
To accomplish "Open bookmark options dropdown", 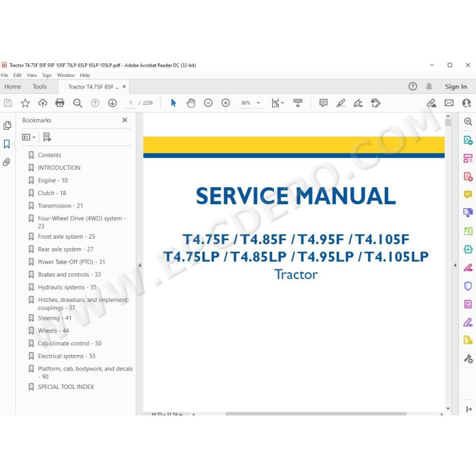I will (29, 137).
